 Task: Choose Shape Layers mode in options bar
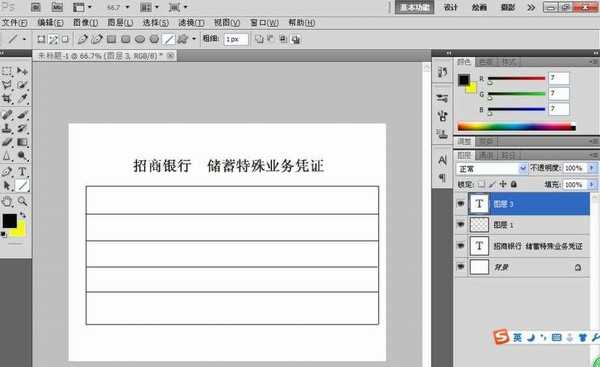pyautogui.click(x=41, y=39)
